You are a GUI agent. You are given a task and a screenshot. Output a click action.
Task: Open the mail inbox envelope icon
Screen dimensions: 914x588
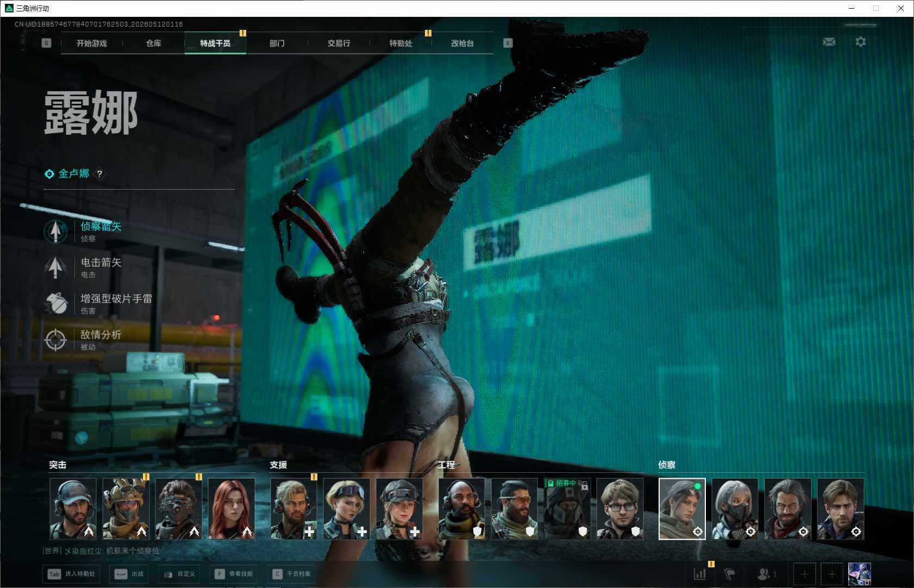click(x=829, y=42)
